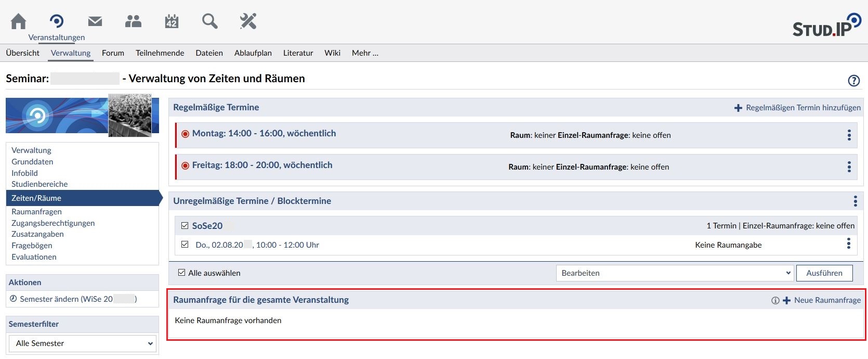Toggle the SoSe20 semester checkbox

[x=185, y=226]
